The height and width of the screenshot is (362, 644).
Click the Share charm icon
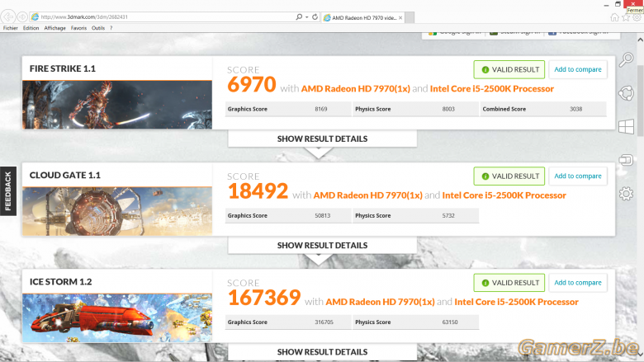[627, 93]
